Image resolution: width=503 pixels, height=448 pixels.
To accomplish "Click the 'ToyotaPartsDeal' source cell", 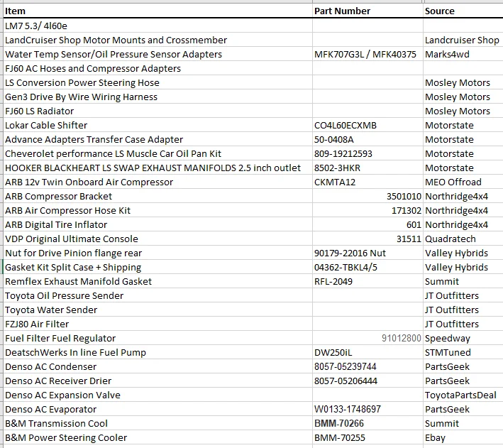I will click(x=463, y=395).
